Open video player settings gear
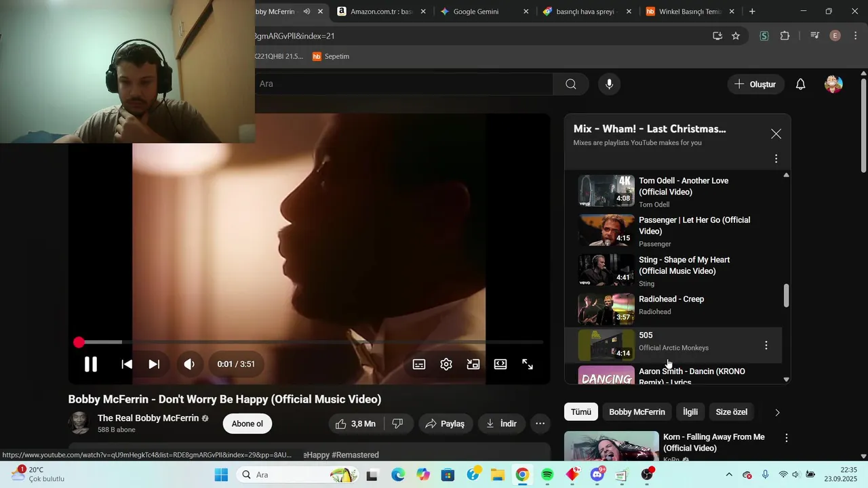This screenshot has height=488, width=868. pyautogui.click(x=446, y=364)
